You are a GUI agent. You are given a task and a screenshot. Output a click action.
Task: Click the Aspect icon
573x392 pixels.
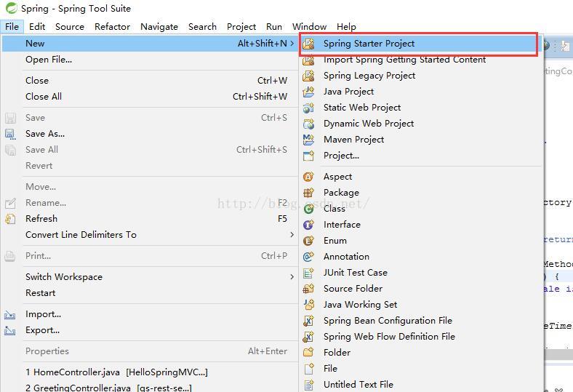[308, 177]
